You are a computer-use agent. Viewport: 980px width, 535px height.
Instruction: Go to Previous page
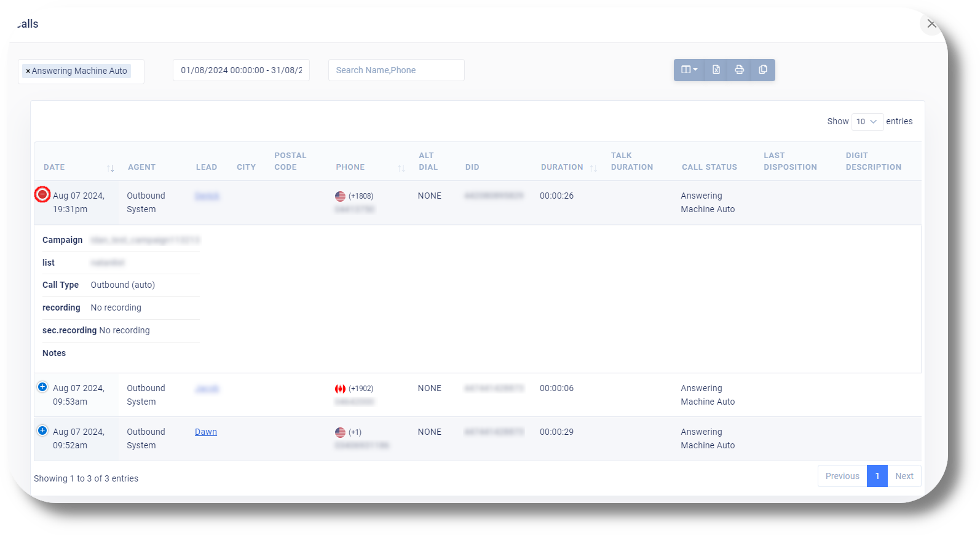(842, 476)
